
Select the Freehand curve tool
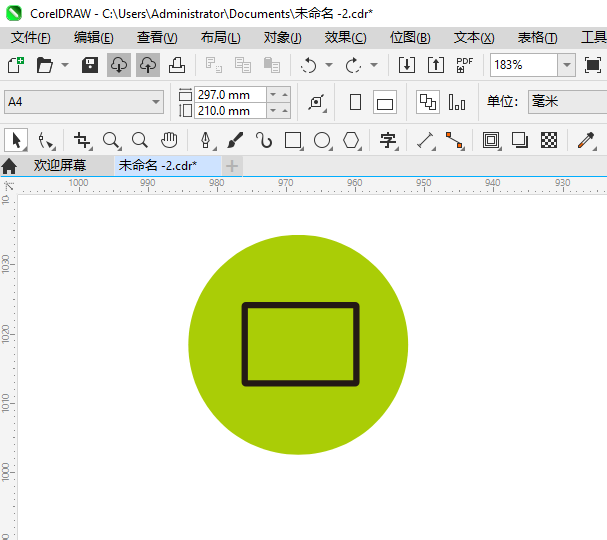click(x=264, y=140)
